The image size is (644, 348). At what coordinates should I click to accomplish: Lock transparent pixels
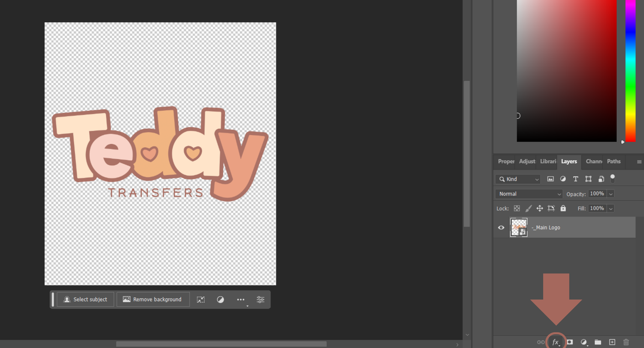click(x=517, y=208)
